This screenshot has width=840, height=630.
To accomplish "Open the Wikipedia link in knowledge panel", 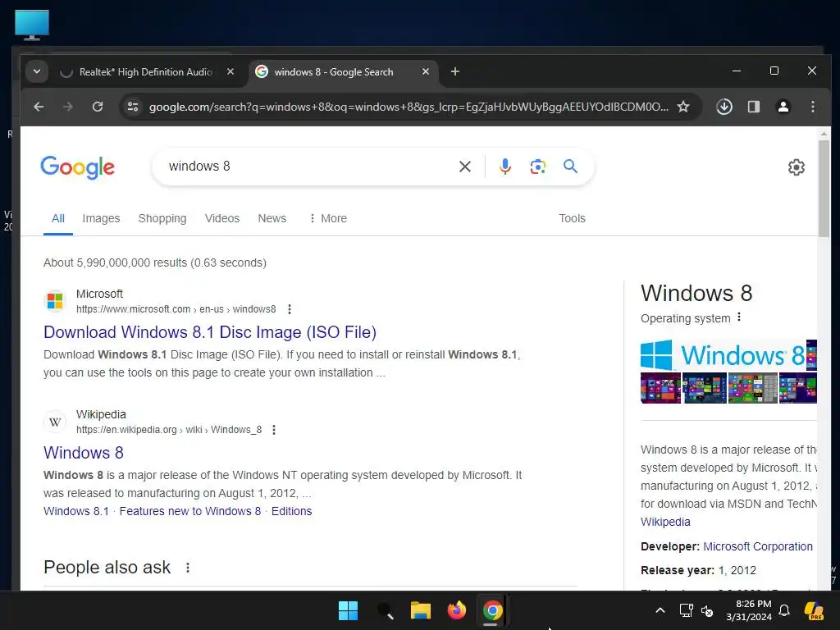I will pos(665,522).
